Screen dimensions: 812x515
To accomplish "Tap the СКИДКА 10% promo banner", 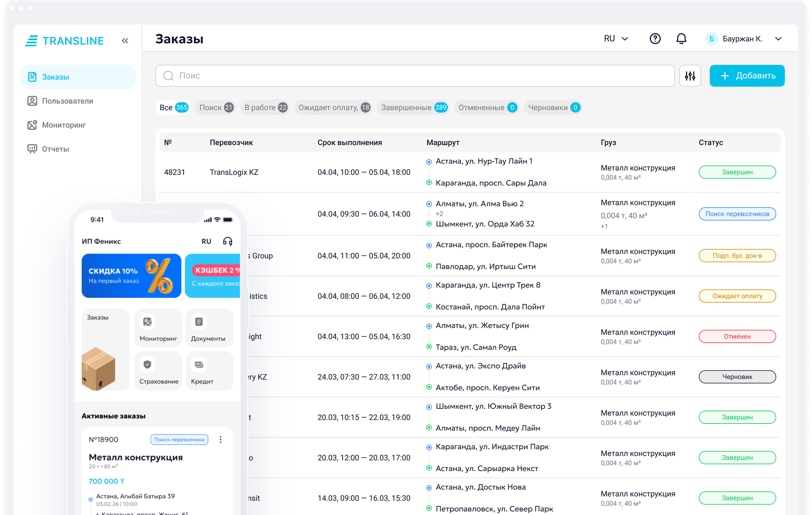I will [131, 276].
